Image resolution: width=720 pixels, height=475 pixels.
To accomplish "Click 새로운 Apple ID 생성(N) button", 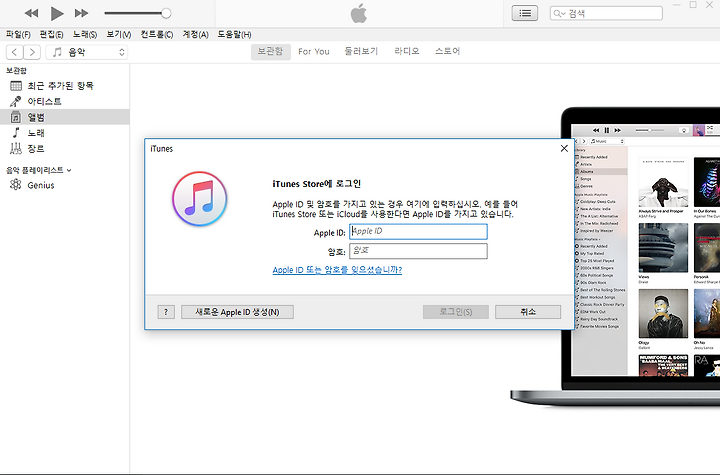I will click(237, 312).
